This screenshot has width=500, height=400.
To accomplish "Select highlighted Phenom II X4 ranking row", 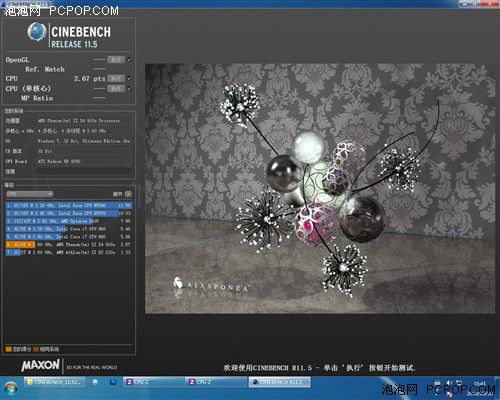I will 69,244.
